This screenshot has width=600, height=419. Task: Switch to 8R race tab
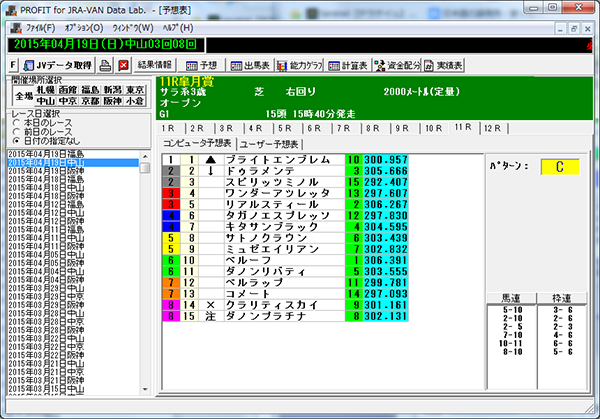(375, 129)
